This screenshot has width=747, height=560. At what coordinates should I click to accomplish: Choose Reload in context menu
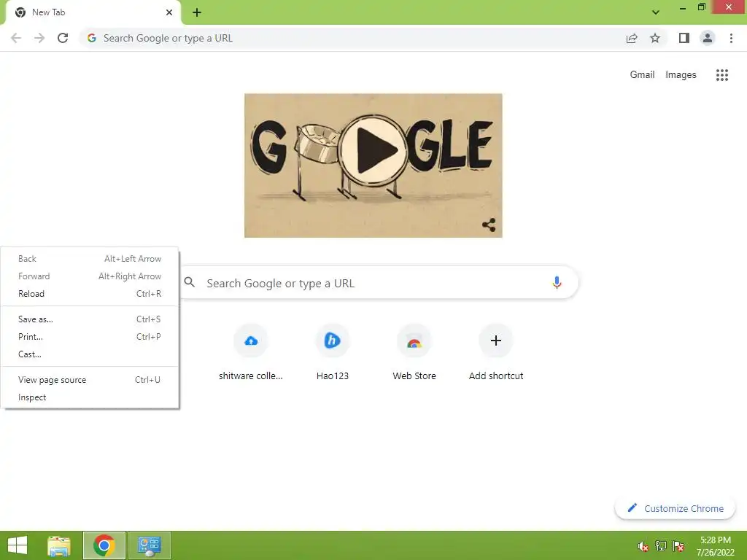coord(90,294)
